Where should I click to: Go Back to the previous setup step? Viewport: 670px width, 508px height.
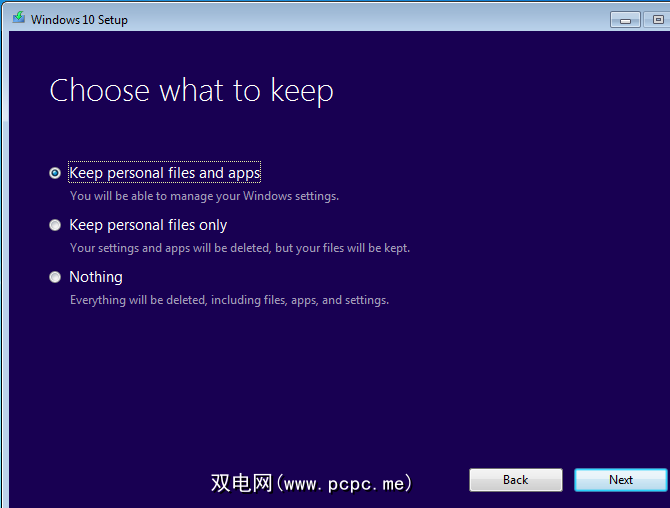pyautogui.click(x=515, y=480)
